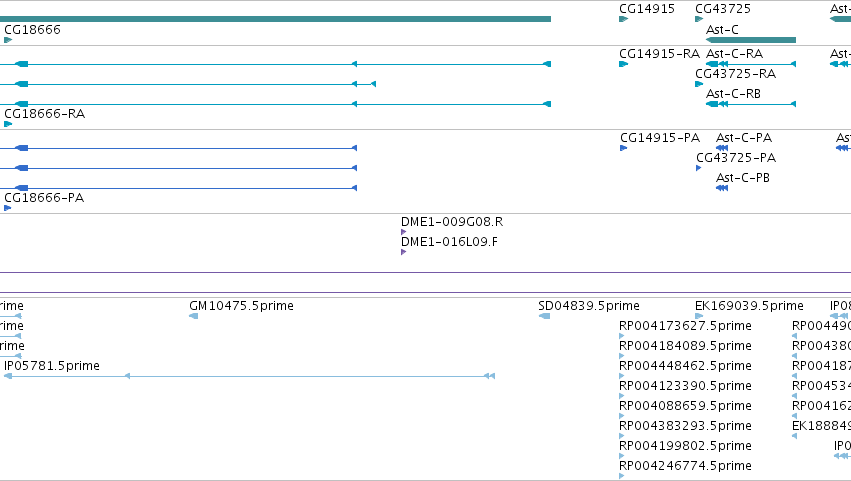Select the DME1-009G08.R feature label
The height and width of the screenshot is (481, 851).
452,222
